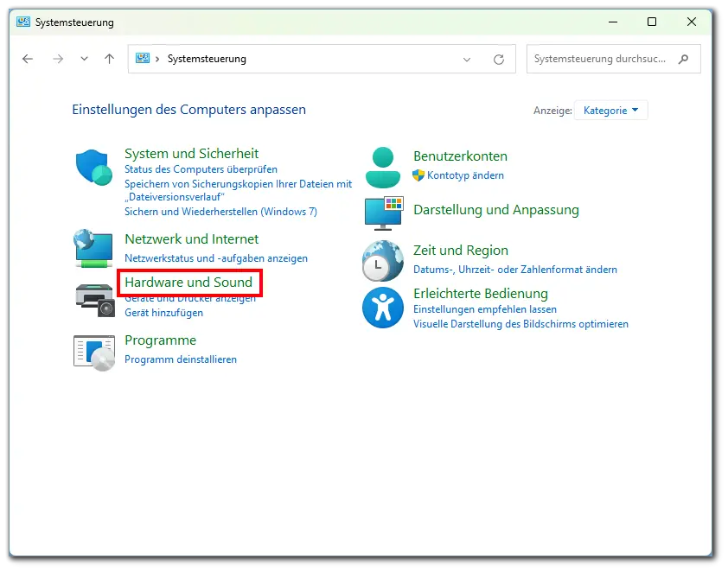This screenshot has width=728, height=572.
Task: Click Kontotyp ändern link
Action: click(x=465, y=175)
